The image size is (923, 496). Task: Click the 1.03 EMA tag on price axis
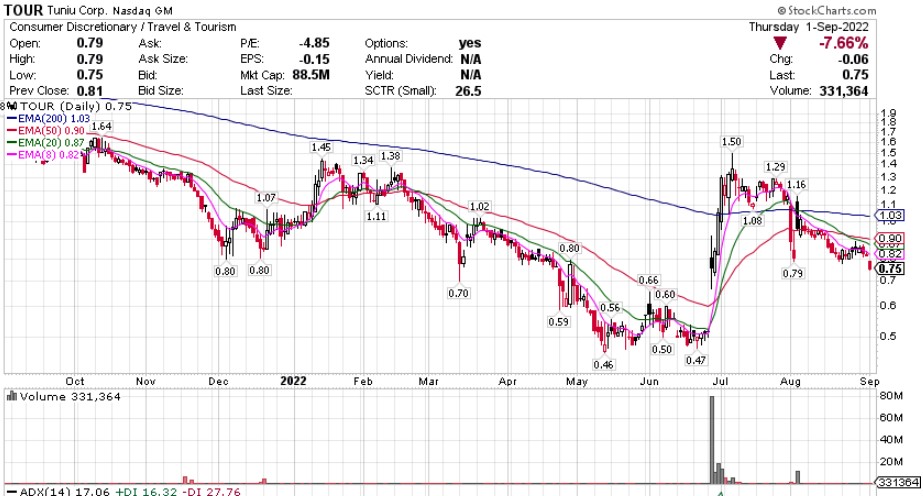click(891, 215)
